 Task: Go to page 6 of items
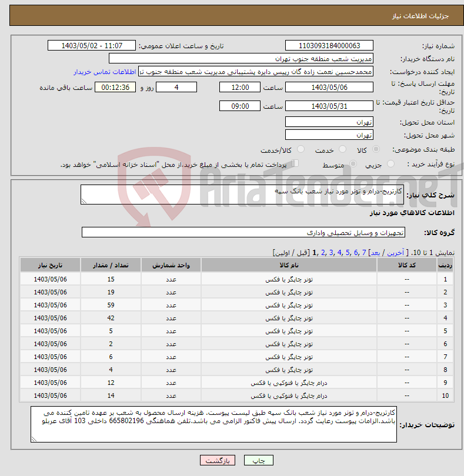[356, 253]
